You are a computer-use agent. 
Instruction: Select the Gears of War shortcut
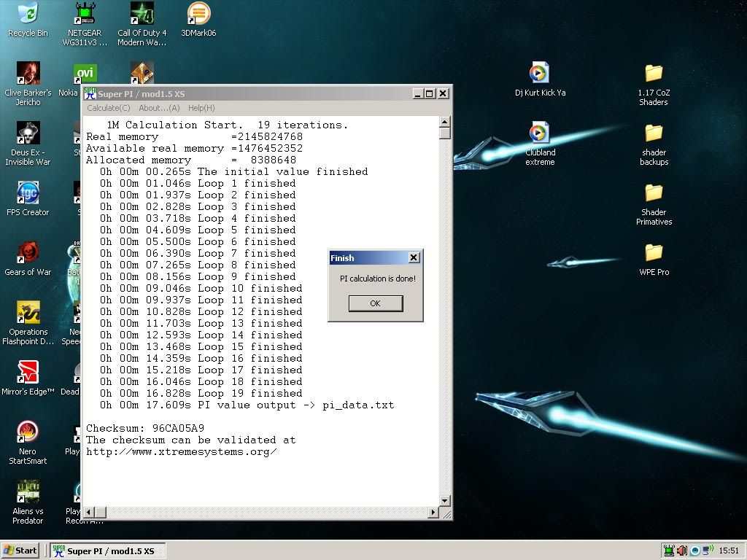[x=28, y=259]
